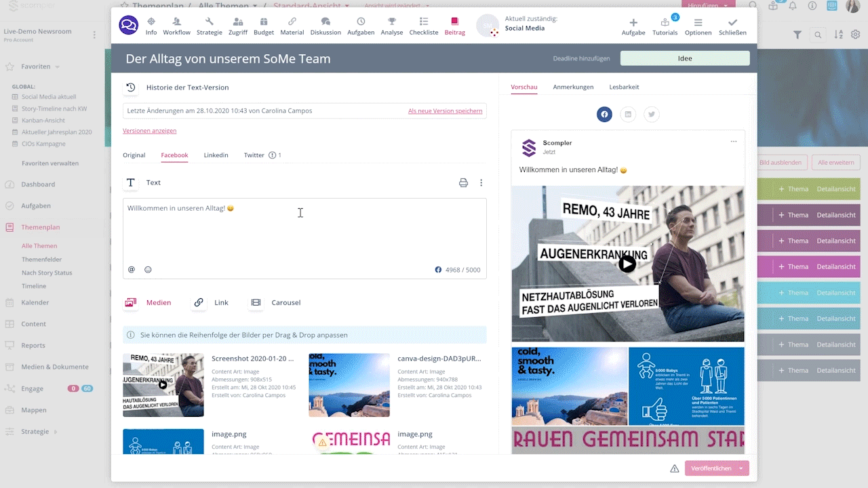
Task: Insert an emoji with the smiley icon
Action: [148, 270]
